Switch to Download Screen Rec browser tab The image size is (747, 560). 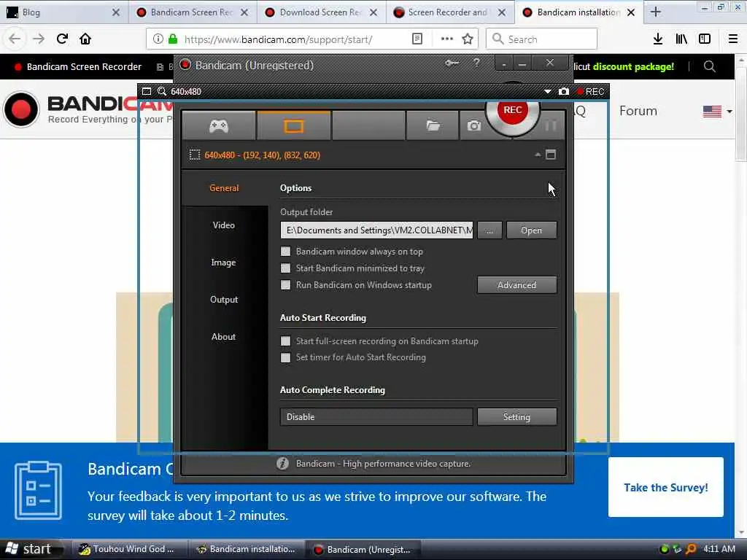(x=321, y=12)
